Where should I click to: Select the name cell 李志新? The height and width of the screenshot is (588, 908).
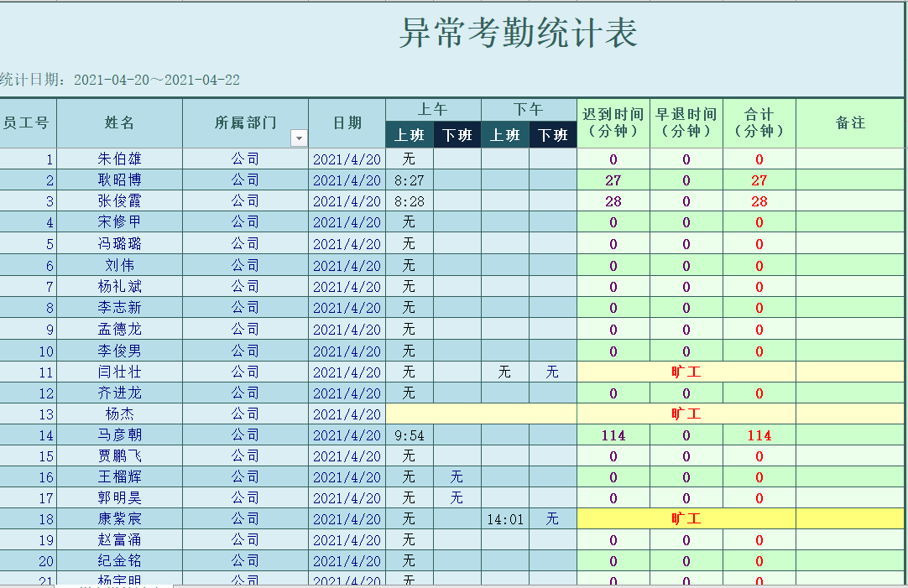(x=120, y=307)
